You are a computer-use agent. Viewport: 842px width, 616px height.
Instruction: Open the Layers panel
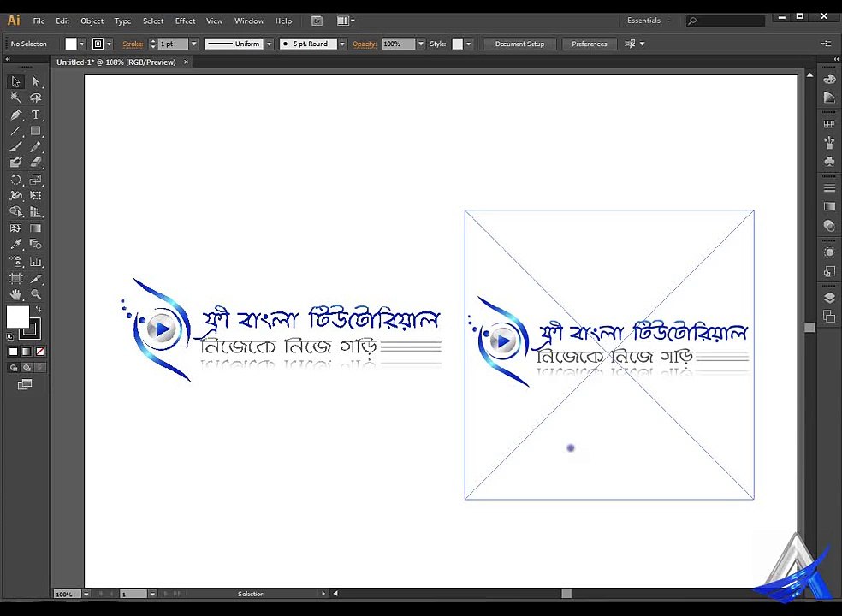[829, 298]
